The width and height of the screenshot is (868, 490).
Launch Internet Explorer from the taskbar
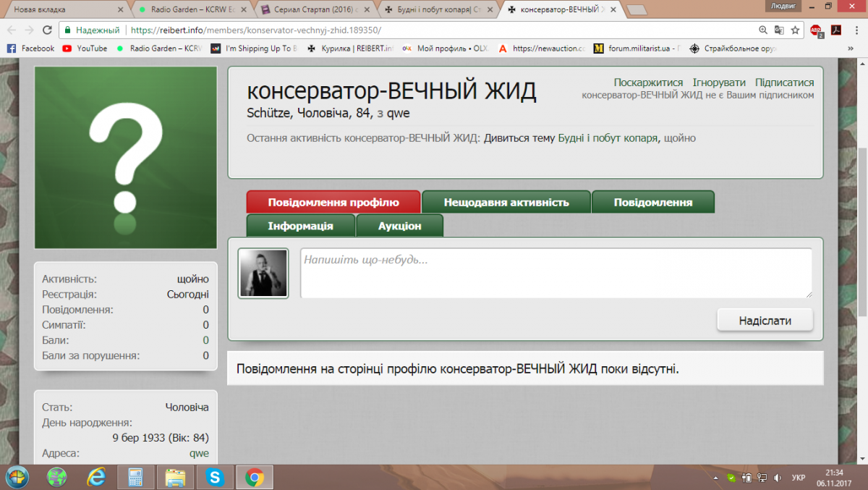(96, 477)
